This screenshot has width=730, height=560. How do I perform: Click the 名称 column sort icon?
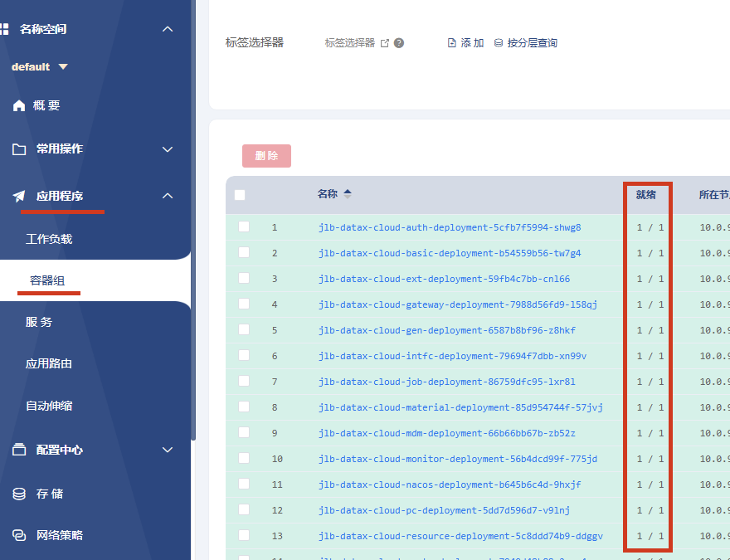(348, 194)
